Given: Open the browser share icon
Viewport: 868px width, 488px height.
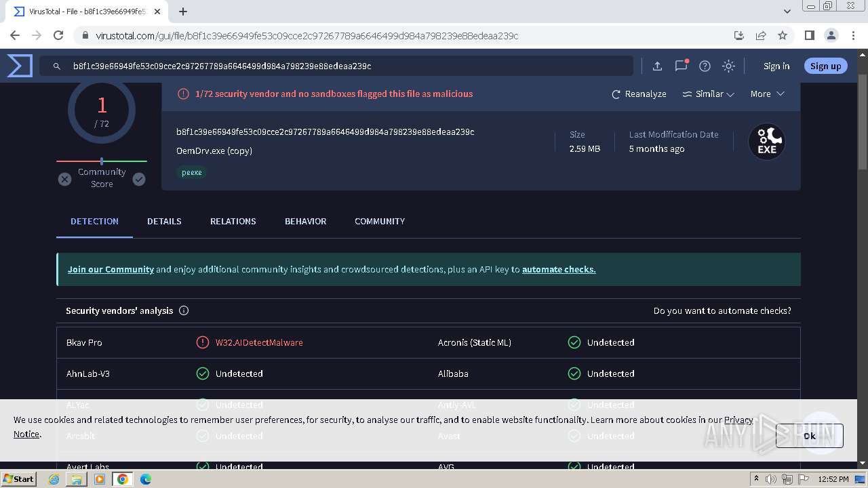Looking at the screenshot, I should (x=761, y=35).
